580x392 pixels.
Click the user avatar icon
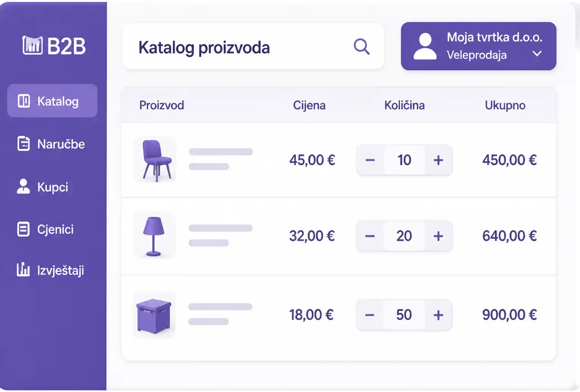[x=425, y=46]
